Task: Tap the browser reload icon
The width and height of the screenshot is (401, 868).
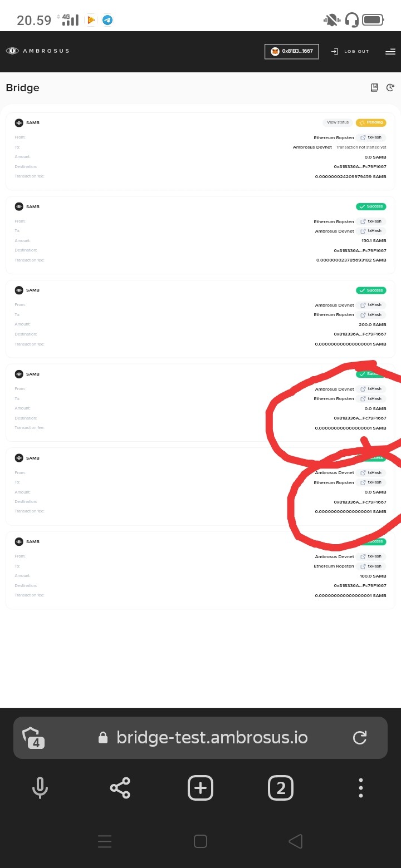Action: (x=360, y=738)
